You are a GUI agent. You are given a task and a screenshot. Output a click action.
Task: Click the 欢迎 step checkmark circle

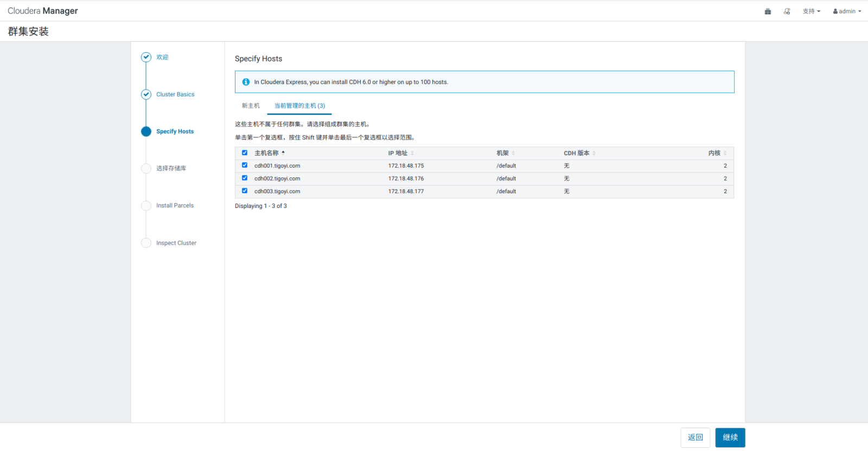(146, 57)
